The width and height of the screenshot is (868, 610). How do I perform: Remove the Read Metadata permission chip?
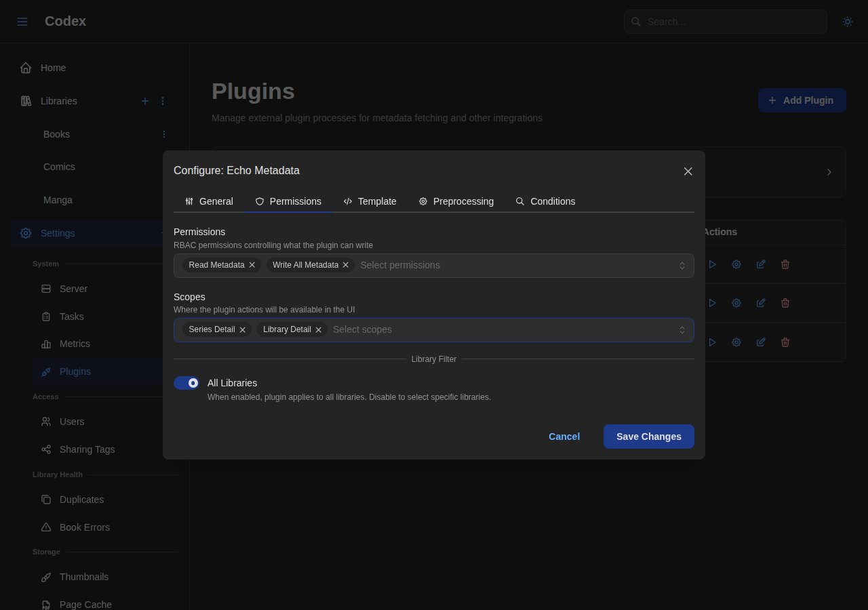(x=252, y=265)
